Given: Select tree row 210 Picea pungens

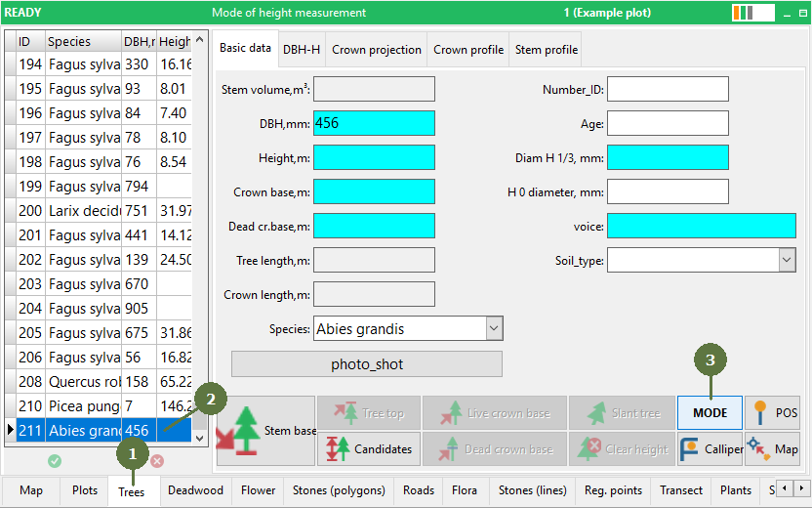Looking at the screenshot, I should [x=99, y=405].
